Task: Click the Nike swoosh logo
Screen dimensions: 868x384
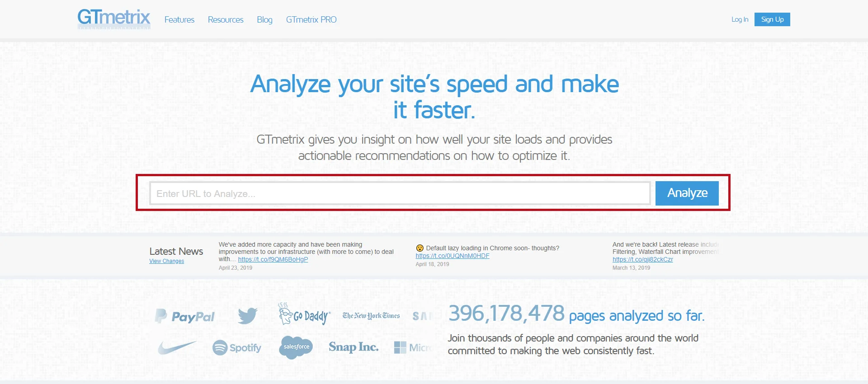Action: click(x=177, y=347)
